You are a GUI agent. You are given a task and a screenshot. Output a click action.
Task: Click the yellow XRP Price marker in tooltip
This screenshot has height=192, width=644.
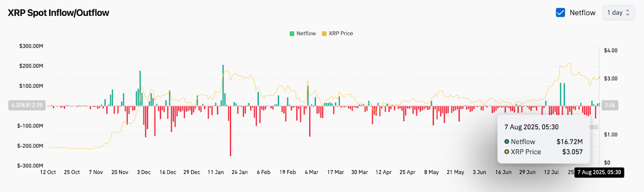[x=507, y=152]
